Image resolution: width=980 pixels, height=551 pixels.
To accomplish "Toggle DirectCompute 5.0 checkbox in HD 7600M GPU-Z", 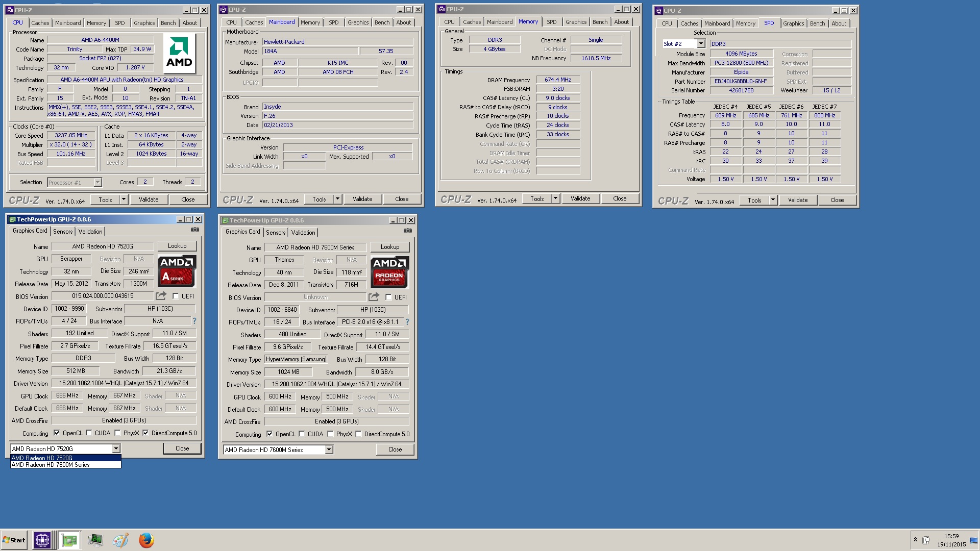I will [x=358, y=434].
